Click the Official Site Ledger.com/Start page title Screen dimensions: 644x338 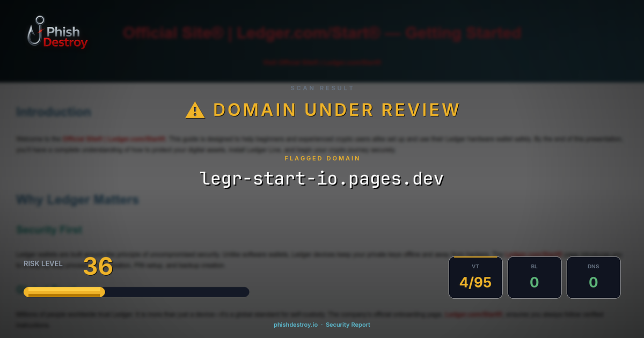pyautogui.click(x=322, y=33)
